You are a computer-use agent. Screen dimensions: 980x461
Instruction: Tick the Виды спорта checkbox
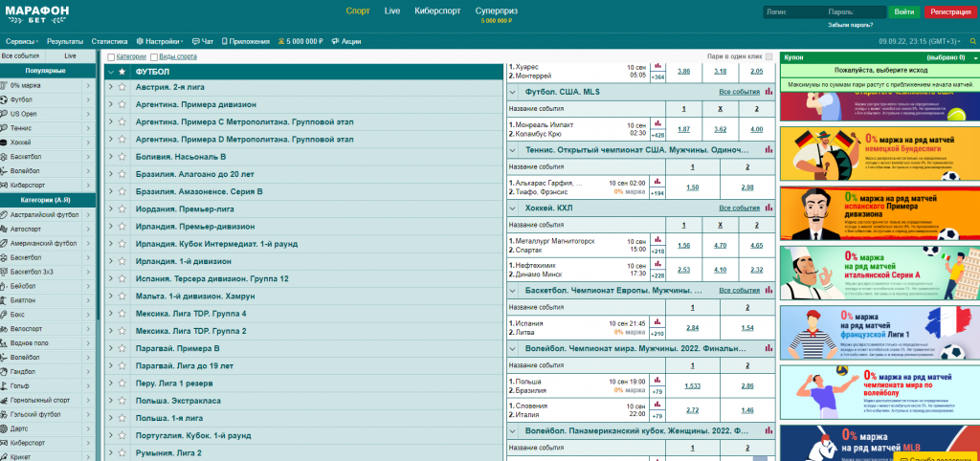click(x=155, y=57)
